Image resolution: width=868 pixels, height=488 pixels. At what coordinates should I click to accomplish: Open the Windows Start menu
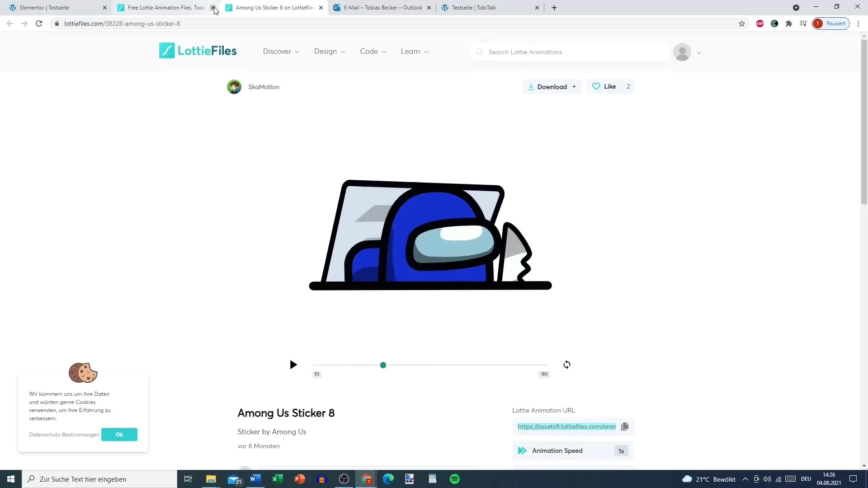tap(11, 479)
